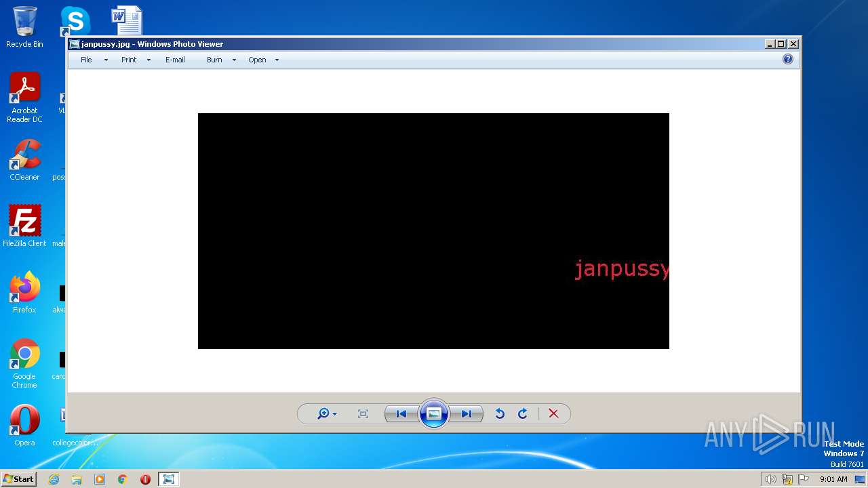
Task: Click the Actual Size button
Action: [x=363, y=413]
